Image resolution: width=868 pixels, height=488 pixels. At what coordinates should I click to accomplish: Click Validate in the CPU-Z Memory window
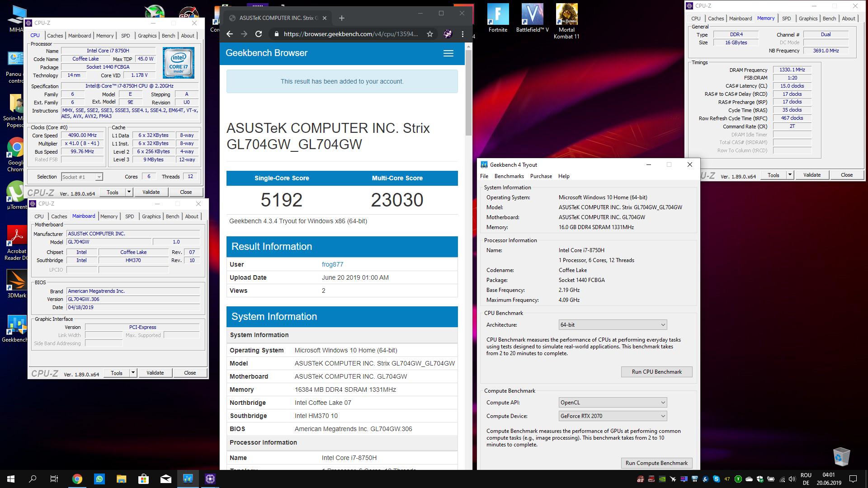coord(812,175)
